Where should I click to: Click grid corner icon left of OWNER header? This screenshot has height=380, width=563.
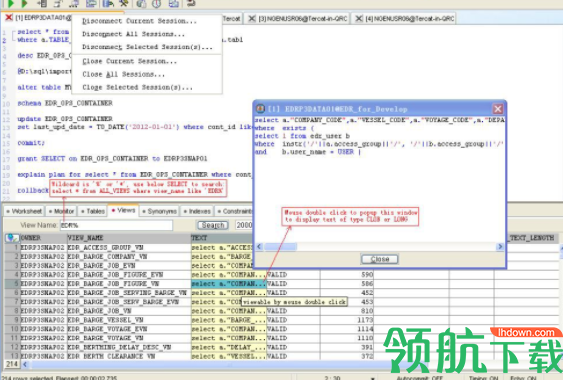(x=11, y=238)
